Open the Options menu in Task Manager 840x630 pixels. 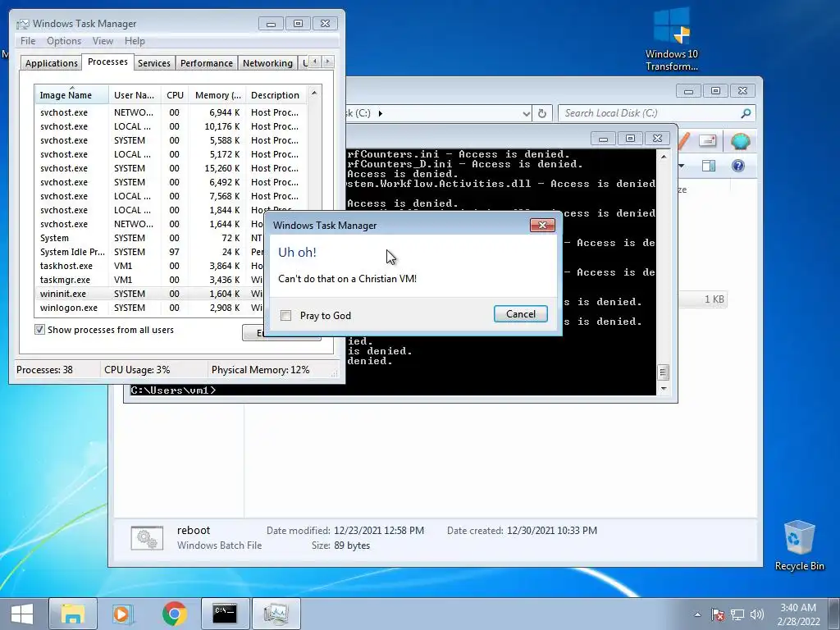click(64, 41)
